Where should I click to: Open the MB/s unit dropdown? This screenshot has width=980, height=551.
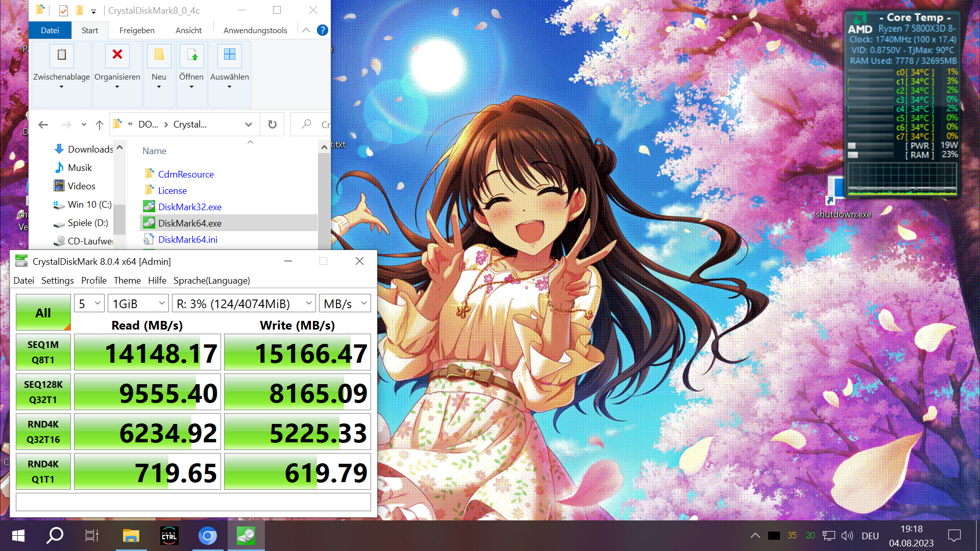tap(345, 304)
